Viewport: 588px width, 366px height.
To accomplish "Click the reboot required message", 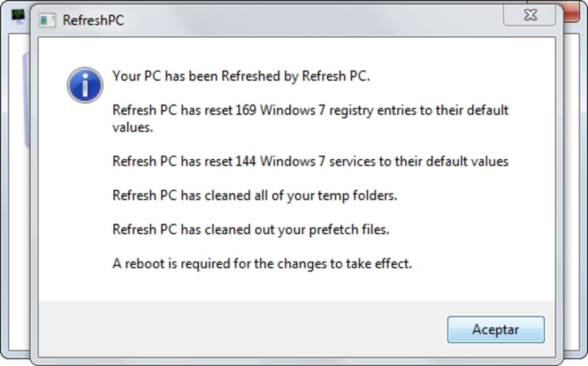I will tap(262, 264).
